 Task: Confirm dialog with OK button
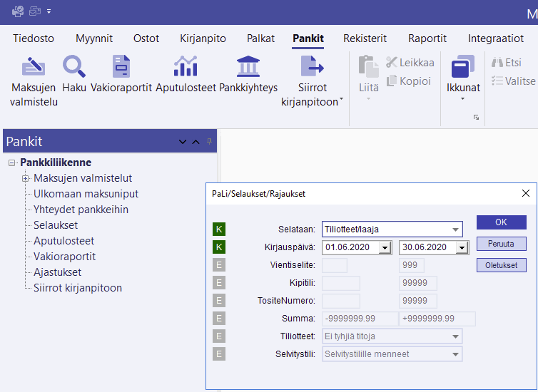click(x=501, y=222)
